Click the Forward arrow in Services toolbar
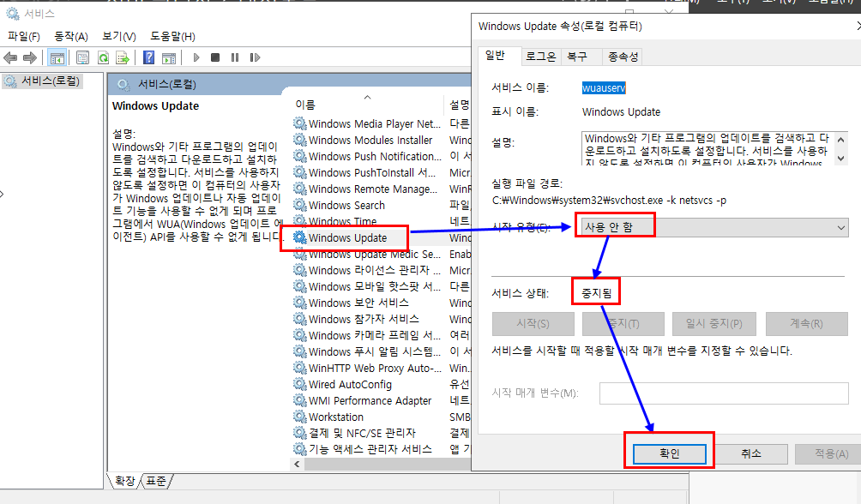 pyautogui.click(x=30, y=57)
